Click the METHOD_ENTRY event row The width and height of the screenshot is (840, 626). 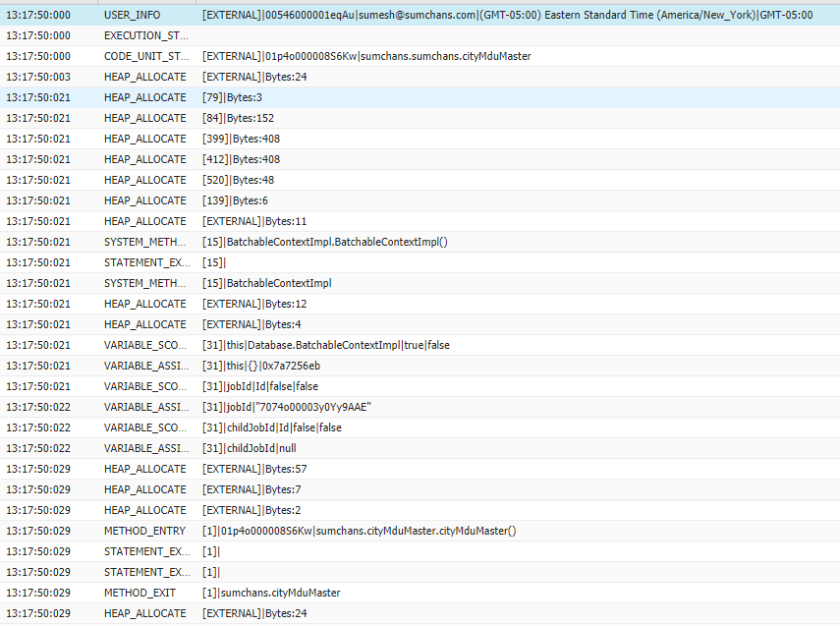[x=140, y=532]
